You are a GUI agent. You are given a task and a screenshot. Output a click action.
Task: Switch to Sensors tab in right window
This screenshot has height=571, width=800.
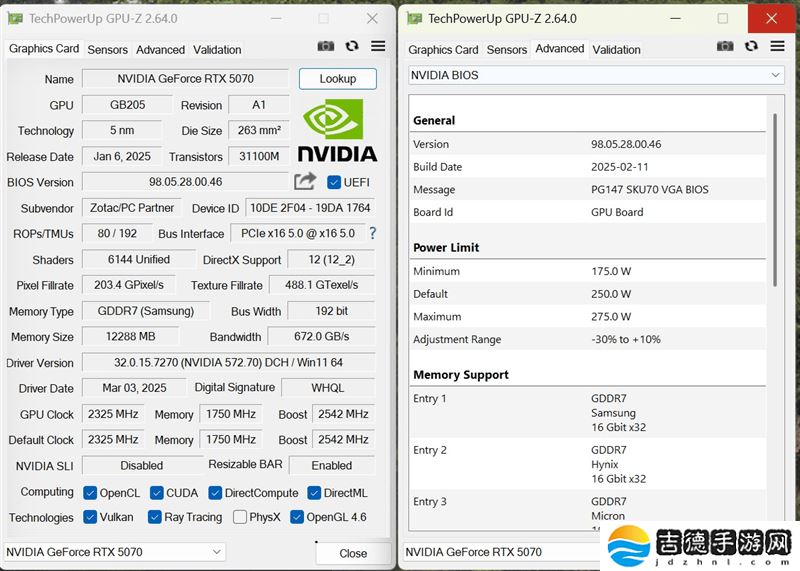[507, 50]
